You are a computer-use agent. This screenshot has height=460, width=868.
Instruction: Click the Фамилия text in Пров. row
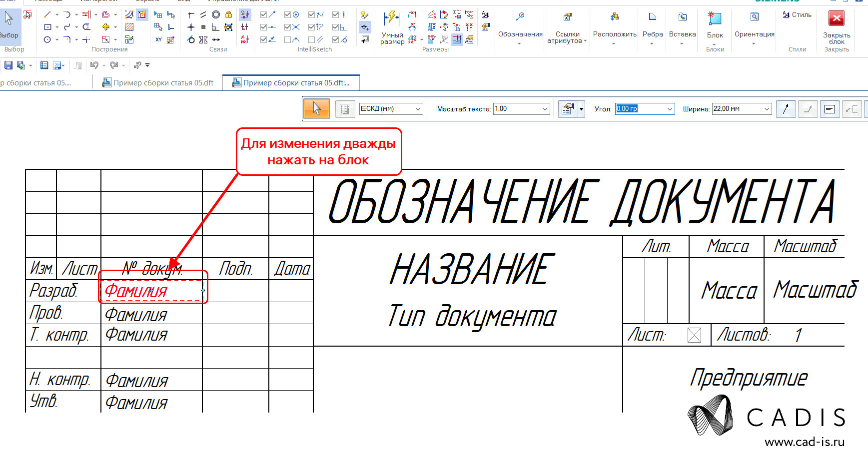[x=136, y=315]
